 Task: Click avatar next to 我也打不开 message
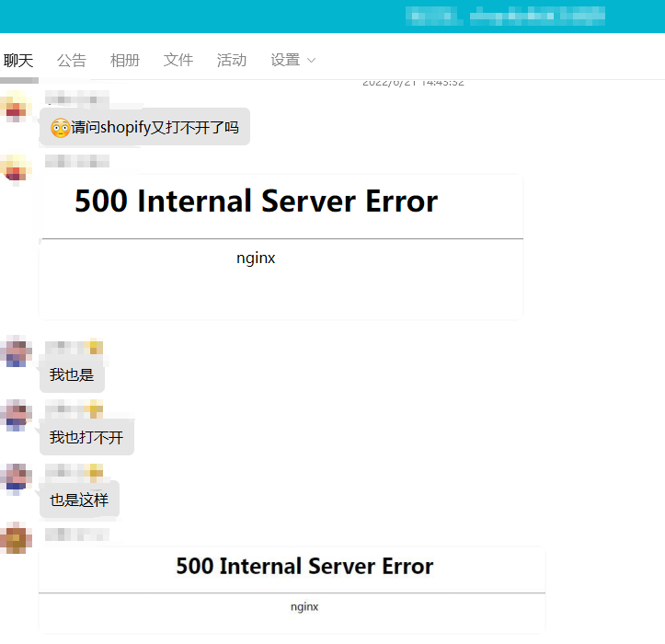(x=16, y=416)
